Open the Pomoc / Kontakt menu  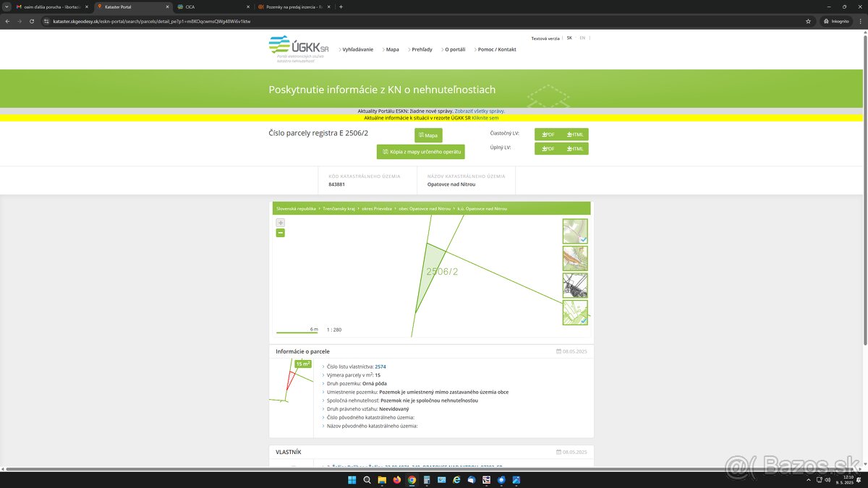point(497,50)
